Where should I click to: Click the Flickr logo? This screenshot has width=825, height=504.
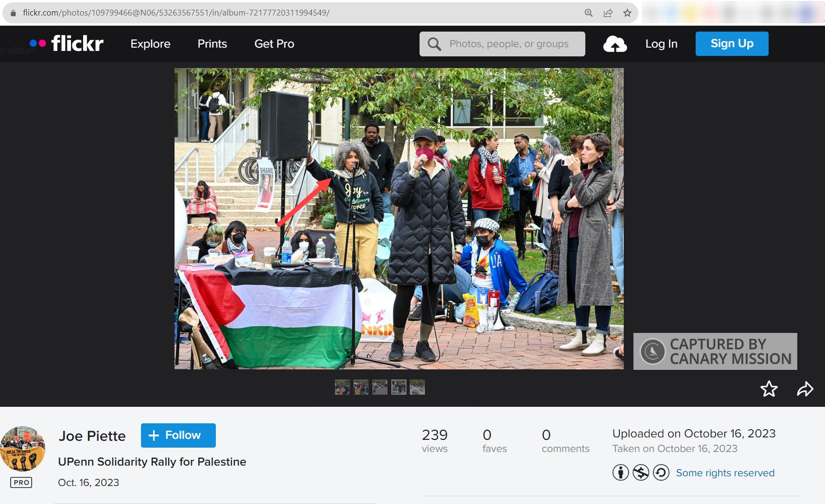[x=67, y=44]
